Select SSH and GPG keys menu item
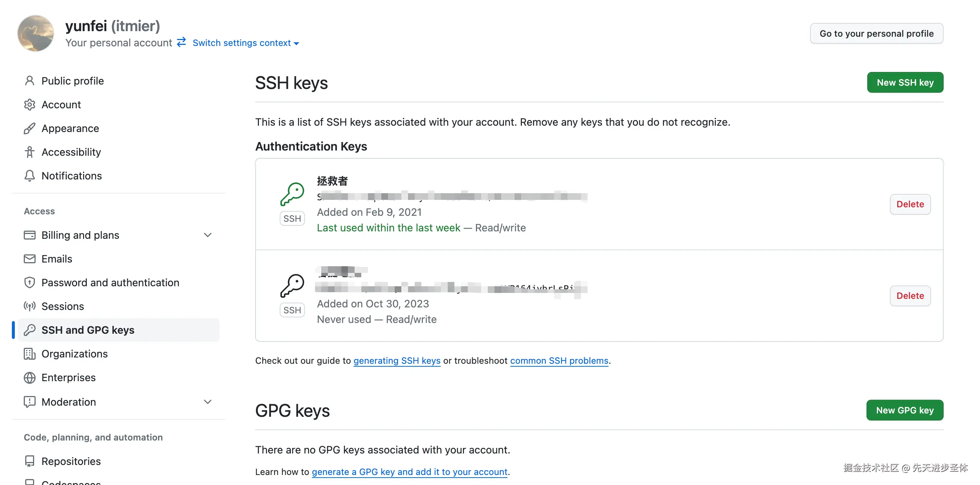This screenshot has width=980, height=485. tap(88, 330)
